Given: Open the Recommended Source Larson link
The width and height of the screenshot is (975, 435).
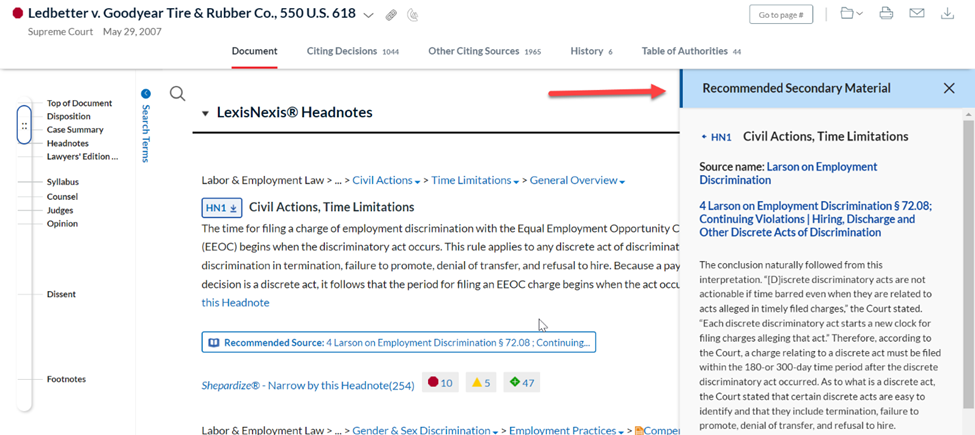Looking at the screenshot, I should coord(399,342).
